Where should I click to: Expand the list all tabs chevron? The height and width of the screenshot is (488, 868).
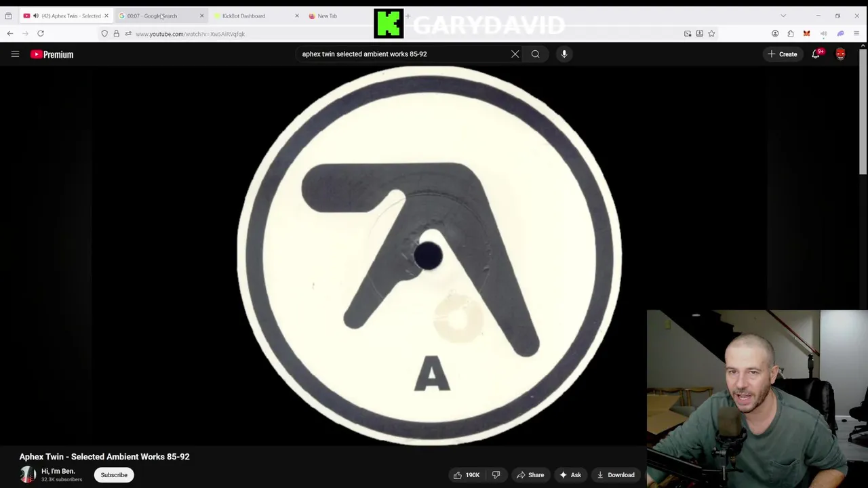click(x=783, y=16)
